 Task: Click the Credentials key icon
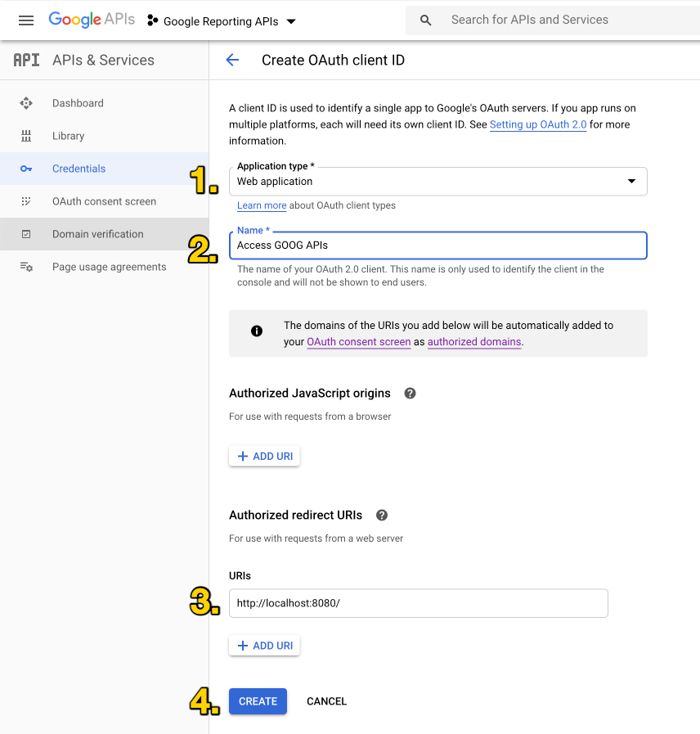[26, 169]
